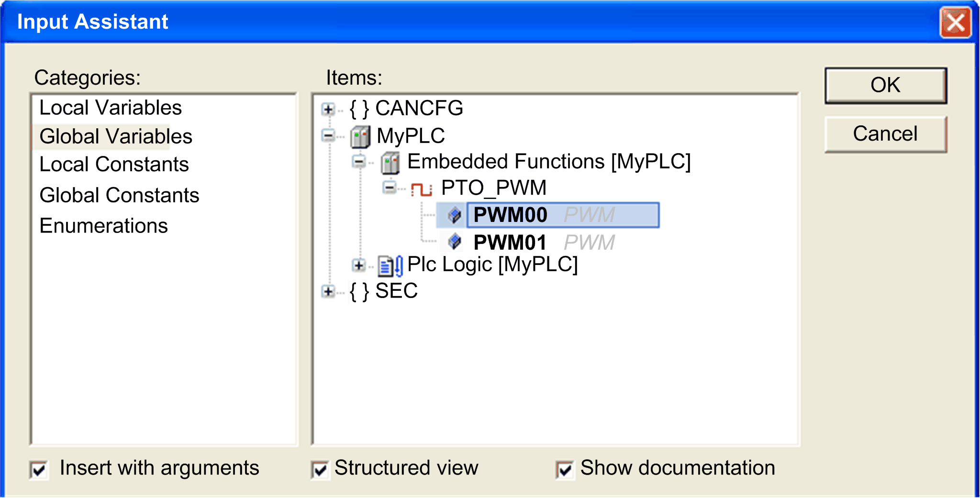980x498 pixels.
Task: Collapse the MyPLC tree node
Action: click(x=328, y=136)
